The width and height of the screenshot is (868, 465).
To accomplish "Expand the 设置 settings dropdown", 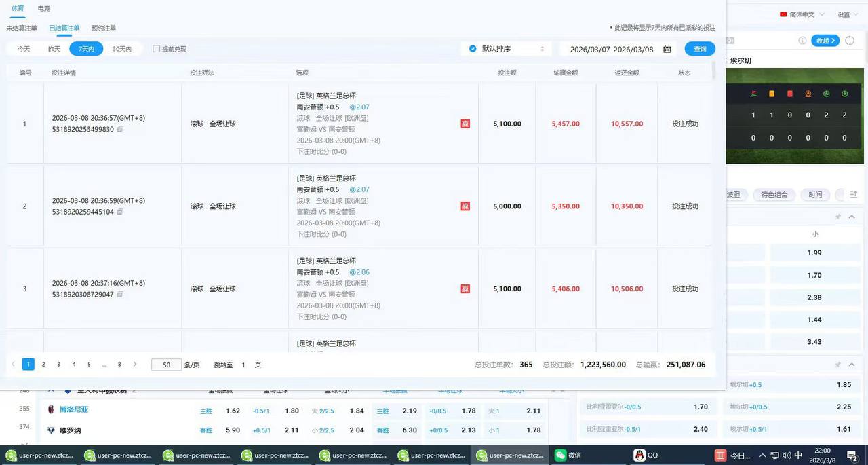I will click(846, 14).
